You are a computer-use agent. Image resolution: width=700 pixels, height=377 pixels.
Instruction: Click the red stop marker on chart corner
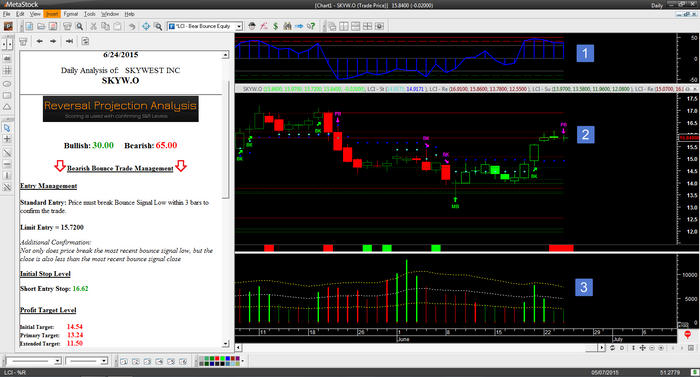[688, 334]
